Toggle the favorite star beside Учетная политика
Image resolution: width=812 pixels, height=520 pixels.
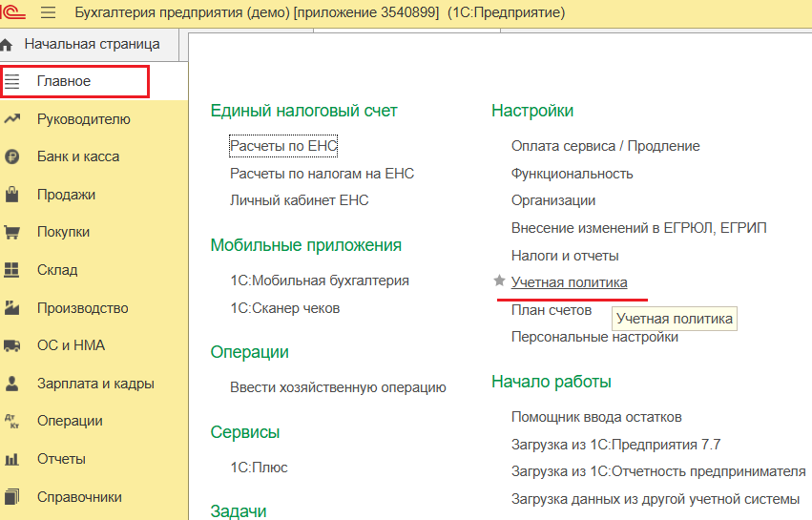[x=499, y=281]
